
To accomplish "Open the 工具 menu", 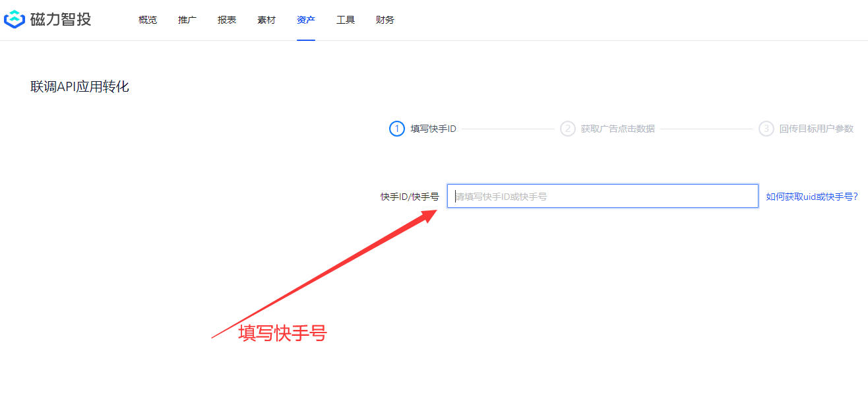I will (346, 20).
